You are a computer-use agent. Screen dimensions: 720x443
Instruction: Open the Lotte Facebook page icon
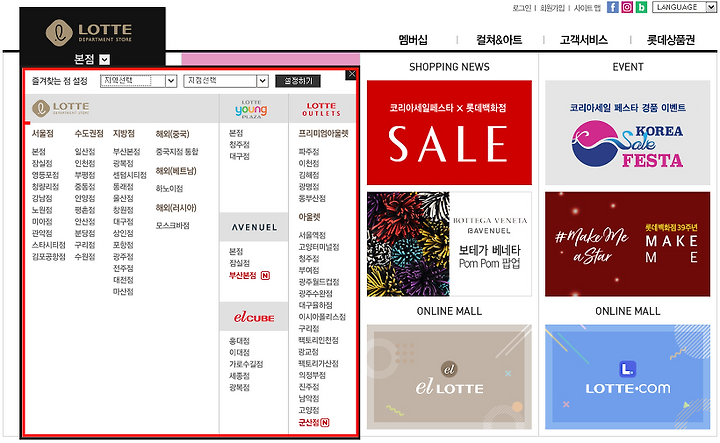click(613, 7)
